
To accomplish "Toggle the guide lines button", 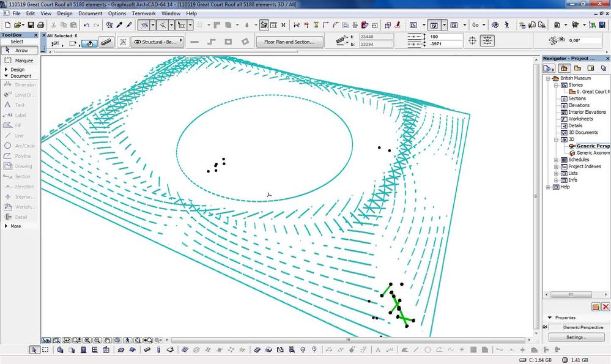I will coord(144,25).
